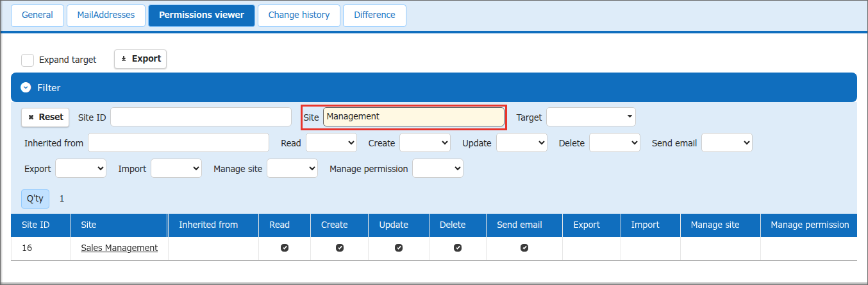Click the Send email check icon in row 16

tap(524, 248)
